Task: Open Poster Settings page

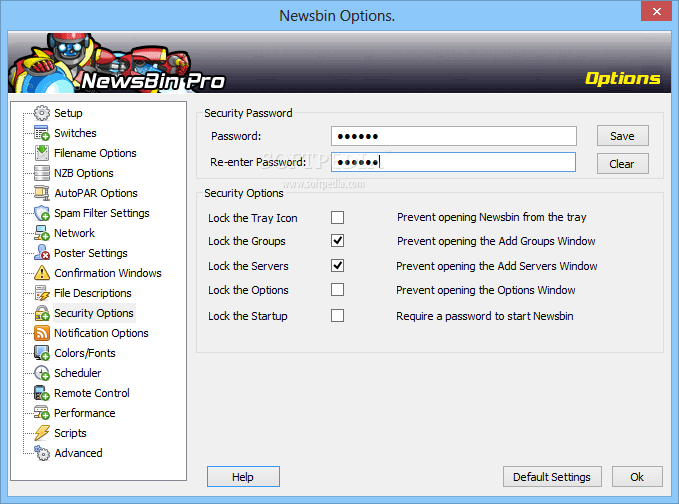Action: click(91, 253)
